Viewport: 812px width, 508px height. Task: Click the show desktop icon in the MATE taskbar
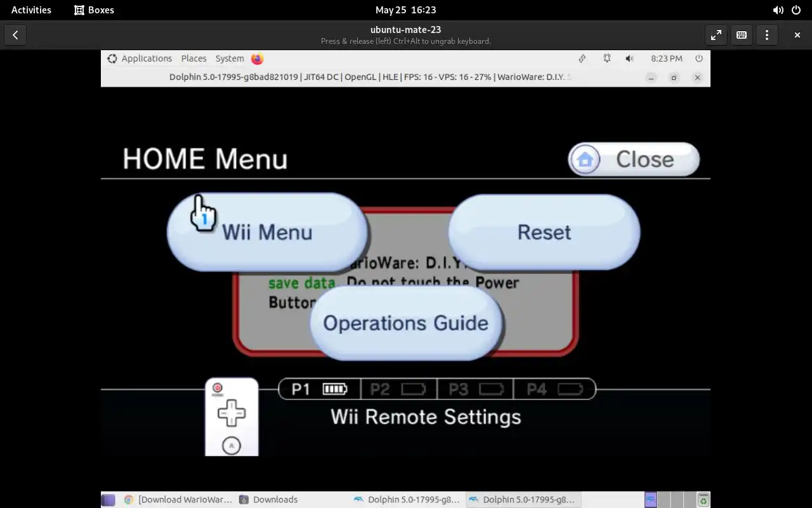pos(108,500)
